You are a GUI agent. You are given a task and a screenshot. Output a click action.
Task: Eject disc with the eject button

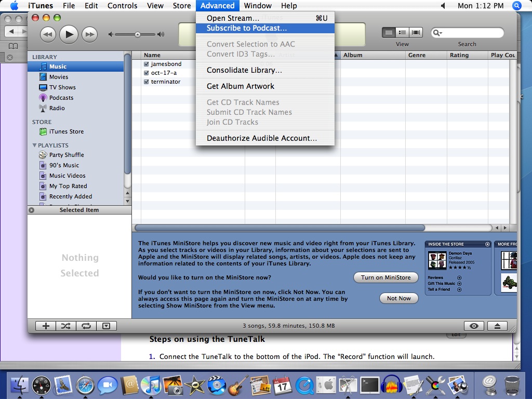497,326
